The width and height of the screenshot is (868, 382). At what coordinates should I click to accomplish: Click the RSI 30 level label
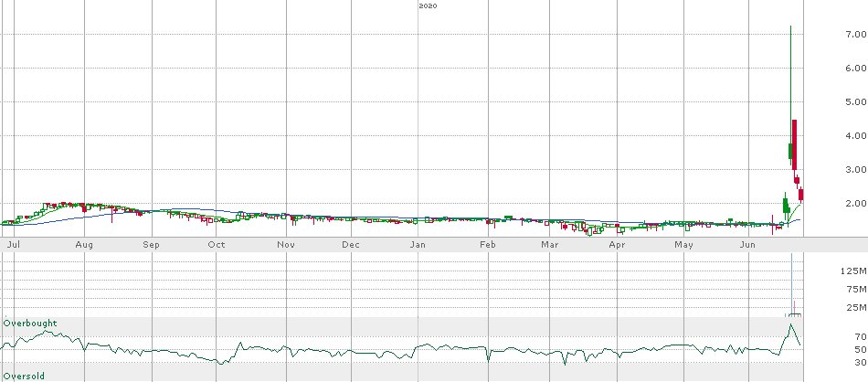(860, 363)
